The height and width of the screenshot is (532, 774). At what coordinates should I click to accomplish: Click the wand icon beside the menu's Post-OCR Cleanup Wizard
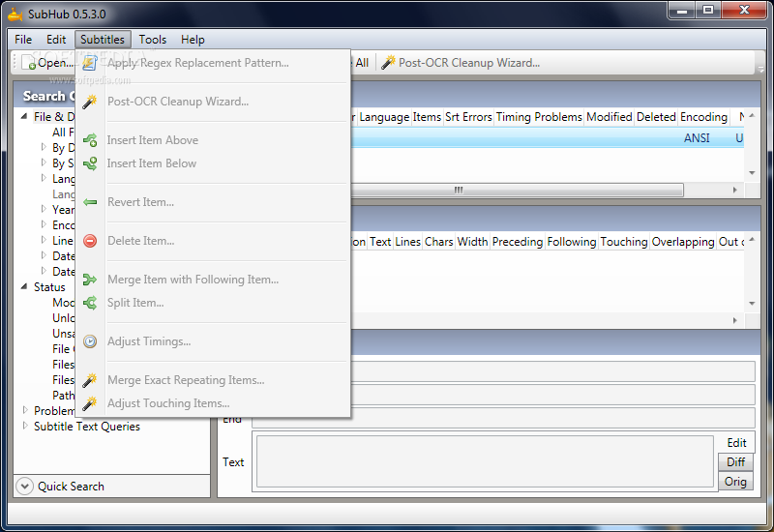[90, 102]
